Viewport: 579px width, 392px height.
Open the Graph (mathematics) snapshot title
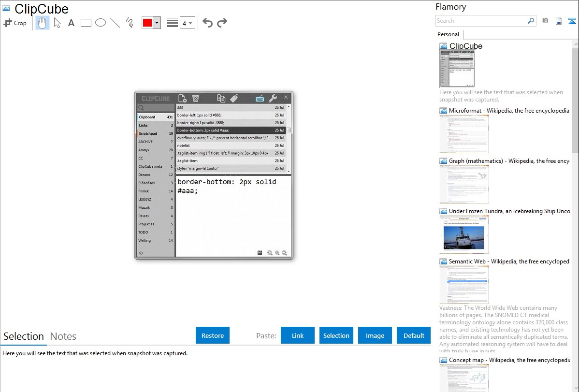(509, 161)
